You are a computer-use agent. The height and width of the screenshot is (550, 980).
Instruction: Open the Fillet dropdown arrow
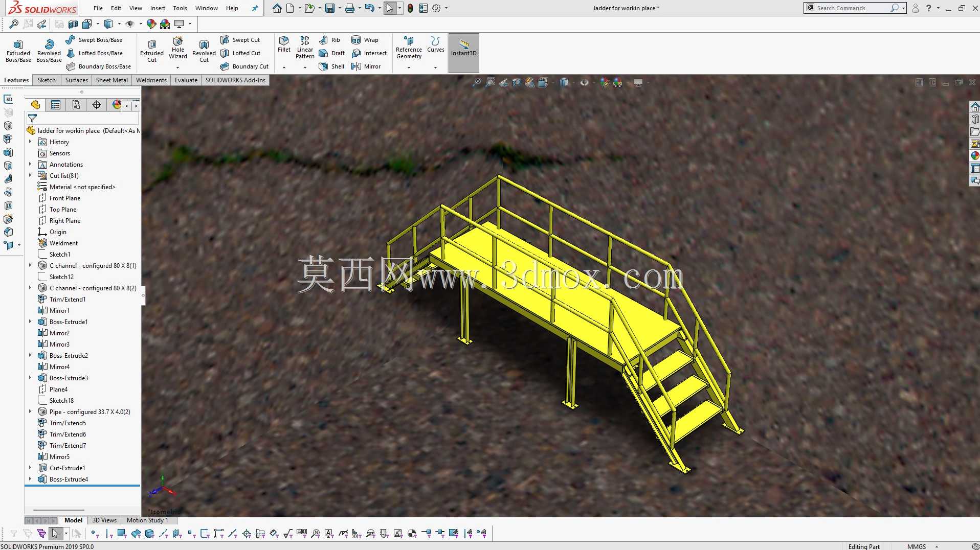(284, 67)
